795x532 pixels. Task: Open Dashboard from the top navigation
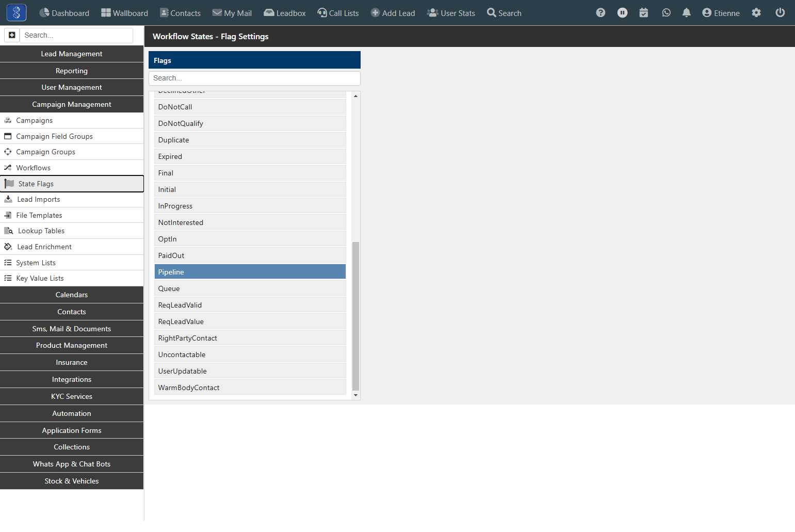[x=64, y=13]
